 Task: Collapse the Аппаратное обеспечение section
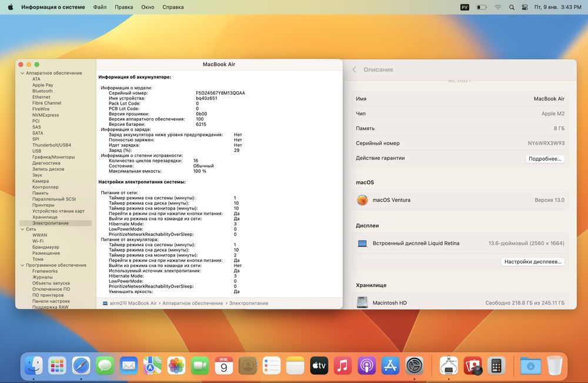22,73
